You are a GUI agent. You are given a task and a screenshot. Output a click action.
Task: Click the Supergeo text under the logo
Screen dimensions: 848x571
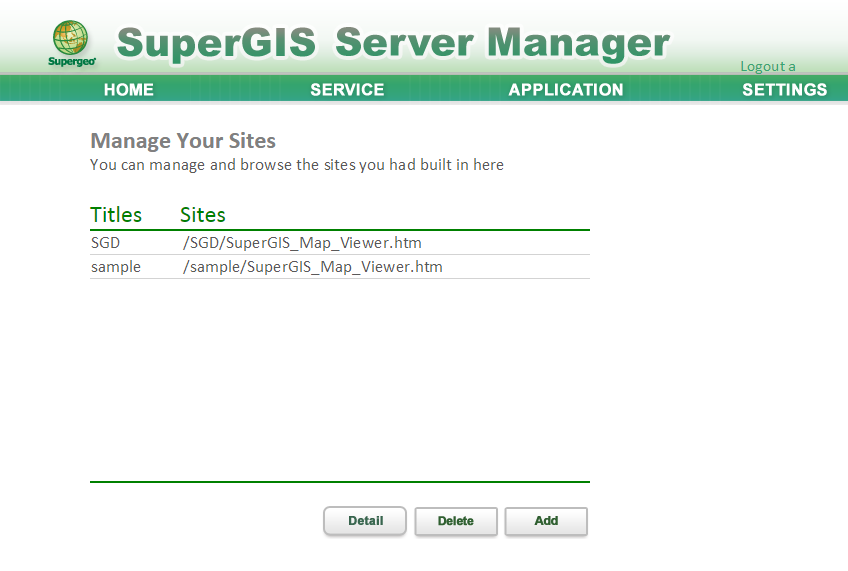click(71, 61)
